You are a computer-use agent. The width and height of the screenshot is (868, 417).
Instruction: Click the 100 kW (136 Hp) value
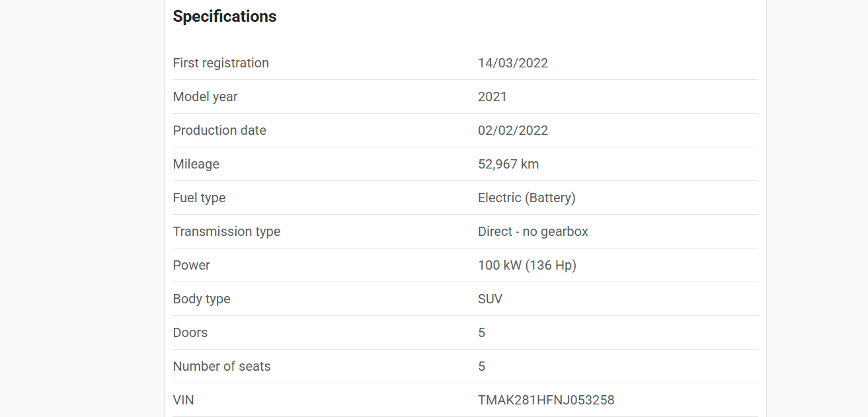pyautogui.click(x=527, y=266)
